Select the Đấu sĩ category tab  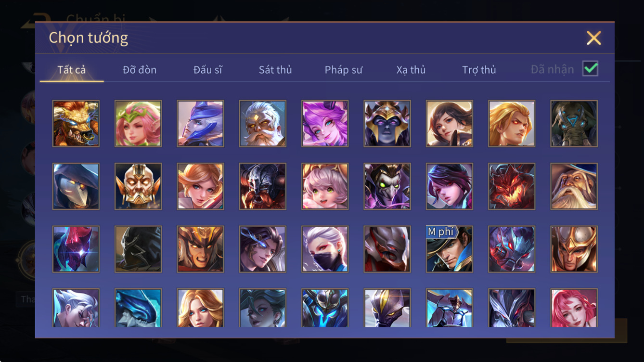[208, 70]
